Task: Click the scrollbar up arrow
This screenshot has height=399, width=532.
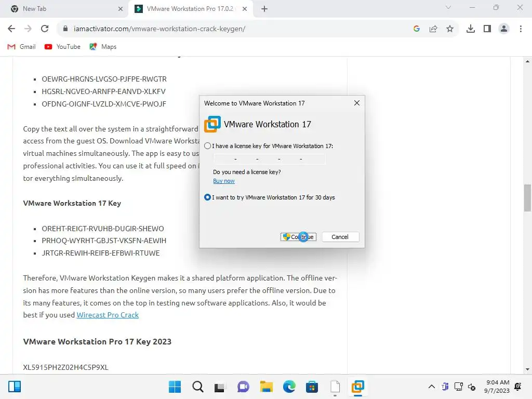Action: pos(527,61)
